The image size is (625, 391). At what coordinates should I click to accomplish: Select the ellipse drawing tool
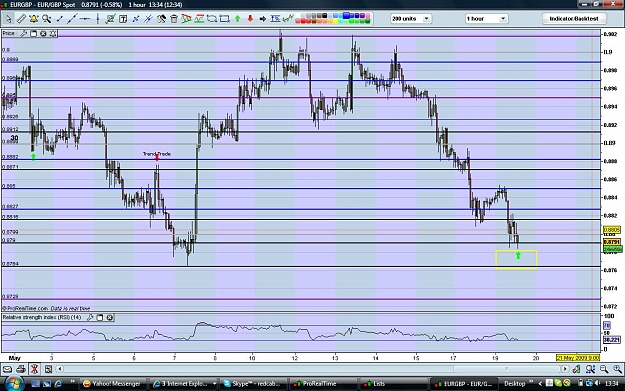click(212, 19)
